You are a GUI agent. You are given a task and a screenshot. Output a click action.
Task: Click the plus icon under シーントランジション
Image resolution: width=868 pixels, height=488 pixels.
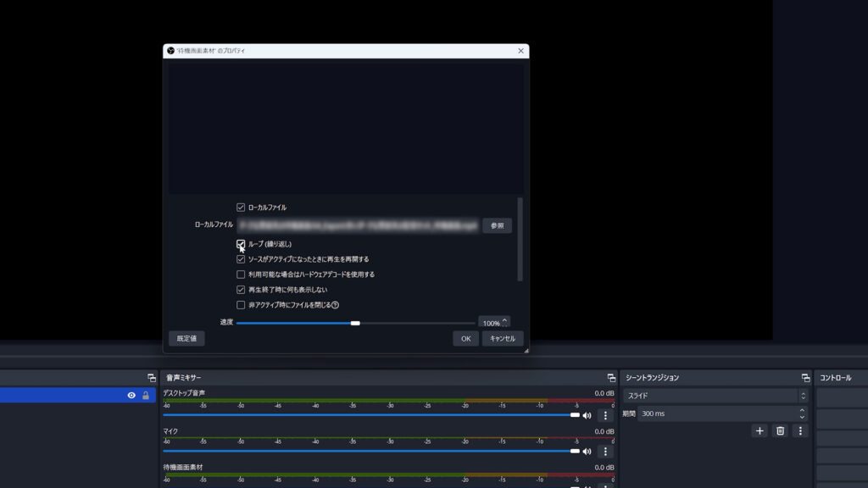point(759,430)
